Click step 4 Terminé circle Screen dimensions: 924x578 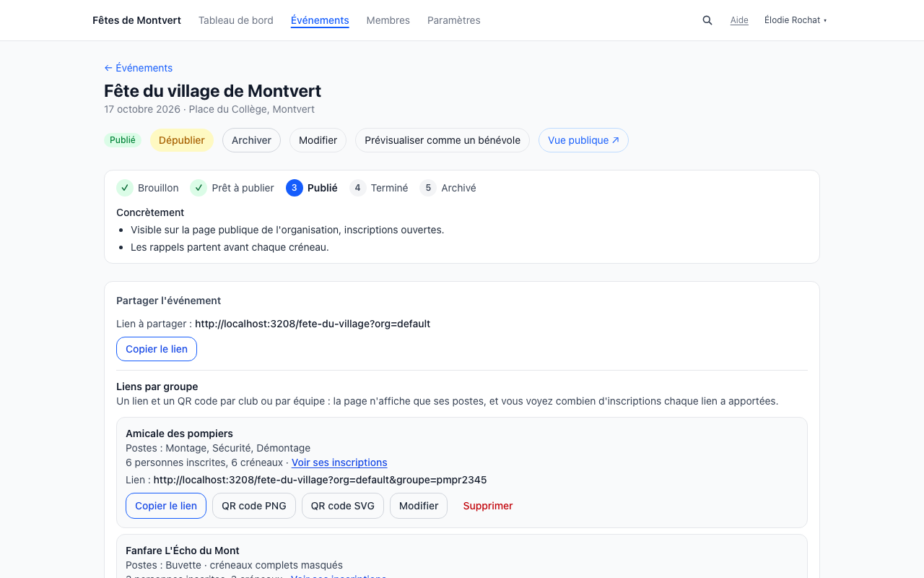[358, 188]
